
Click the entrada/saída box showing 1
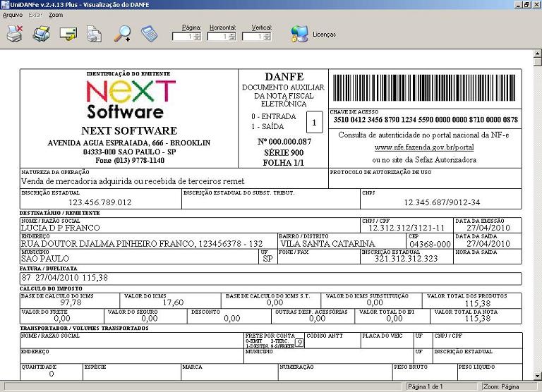click(x=314, y=122)
